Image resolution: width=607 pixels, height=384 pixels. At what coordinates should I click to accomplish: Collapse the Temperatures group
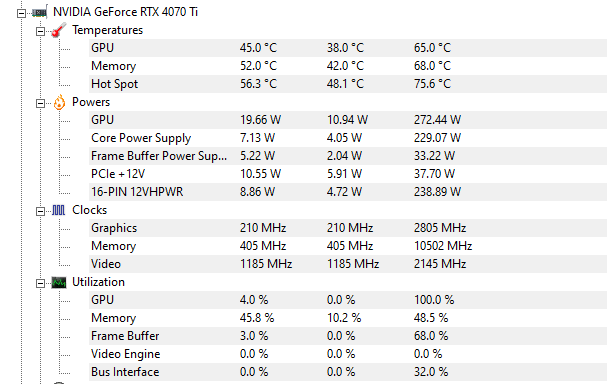tap(40, 31)
